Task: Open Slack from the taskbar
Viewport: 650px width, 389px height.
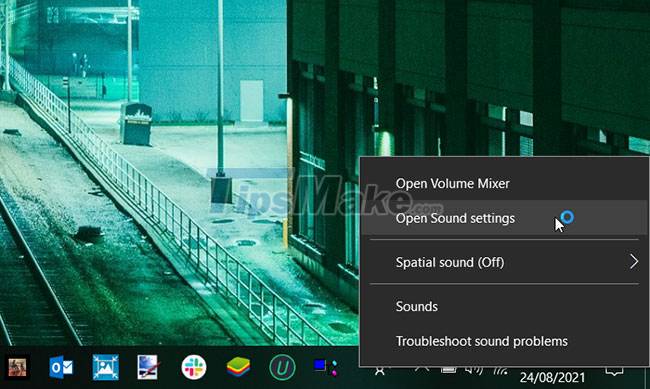Action: pos(194,367)
